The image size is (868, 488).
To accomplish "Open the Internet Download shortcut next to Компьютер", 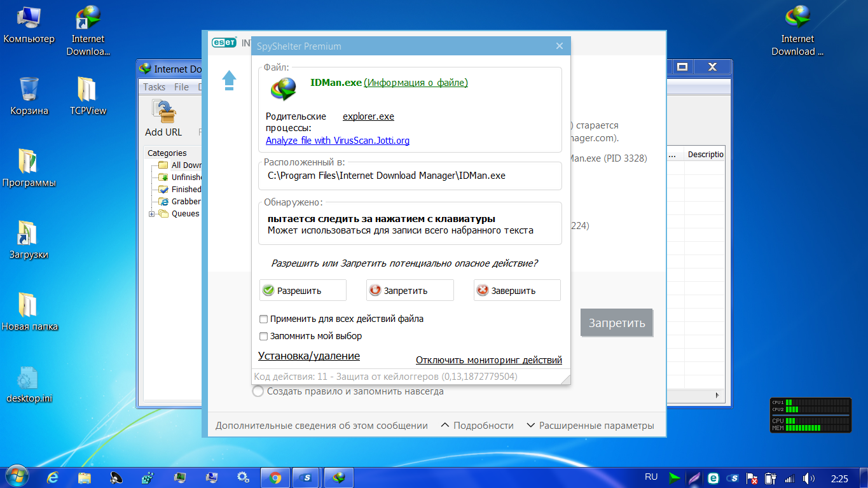I will point(88,31).
